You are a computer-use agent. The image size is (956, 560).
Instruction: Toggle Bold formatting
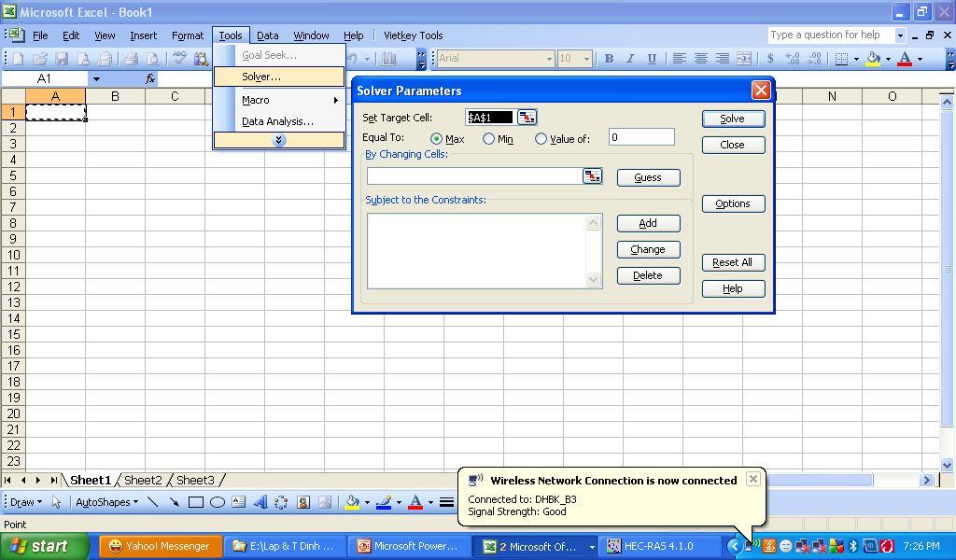click(609, 59)
